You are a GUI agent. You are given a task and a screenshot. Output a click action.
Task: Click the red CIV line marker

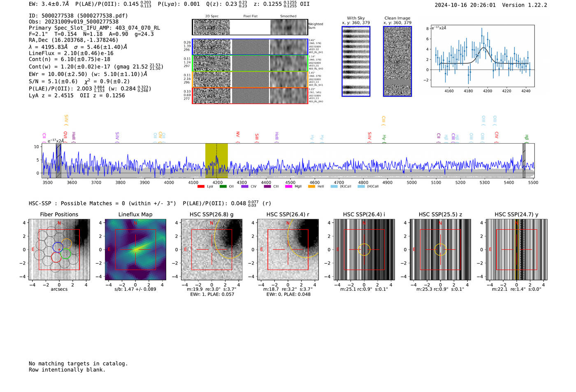pyautogui.click(x=497, y=137)
